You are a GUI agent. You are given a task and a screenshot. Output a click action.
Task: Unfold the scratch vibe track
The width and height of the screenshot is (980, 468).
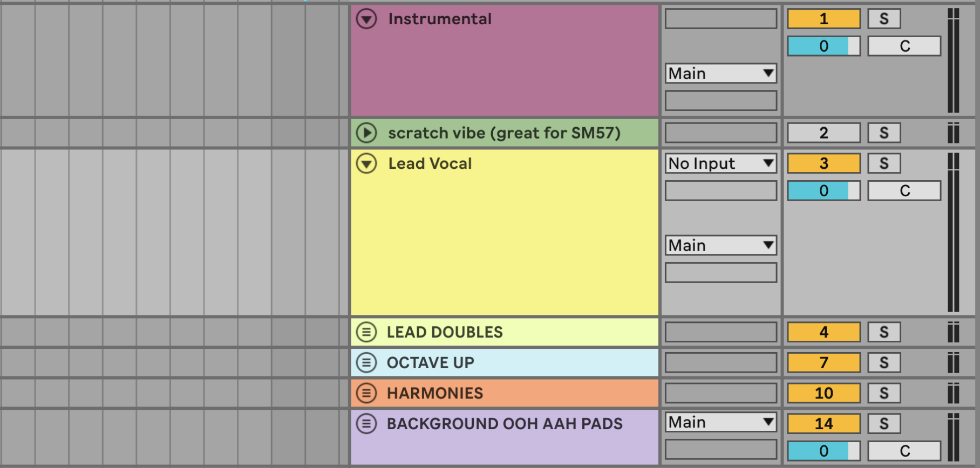click(366, 133)
